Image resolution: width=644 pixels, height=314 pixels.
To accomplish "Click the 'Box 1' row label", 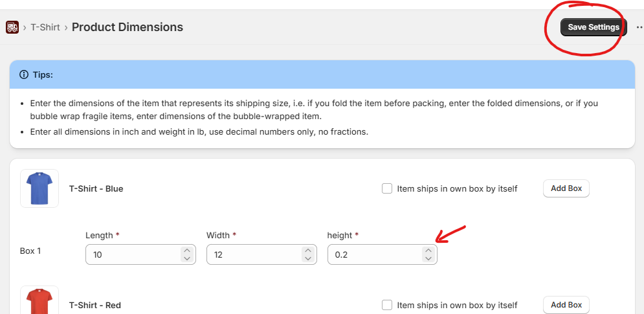I will (x=30, y=251).
